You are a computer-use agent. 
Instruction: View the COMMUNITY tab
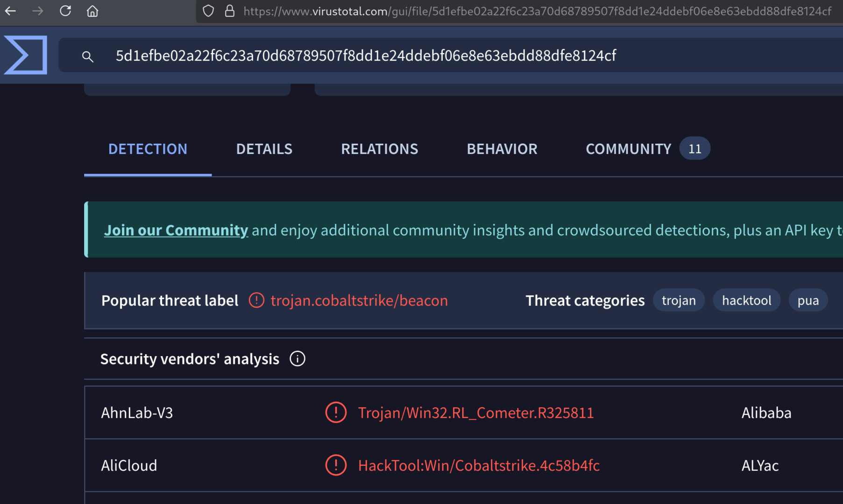coord(628,149)
